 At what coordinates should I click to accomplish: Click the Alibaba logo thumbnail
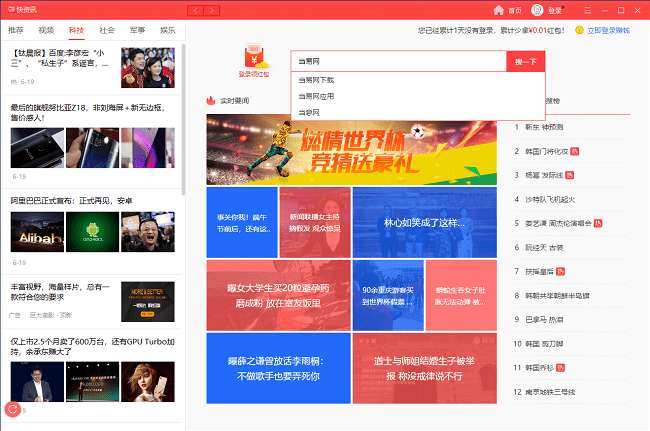tap(37, 232)
